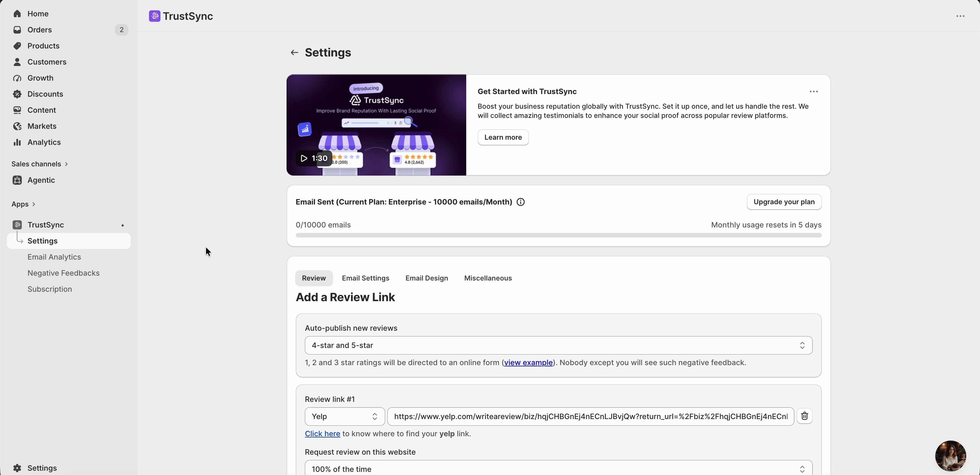Open the 100% of the time dropdown
The image size is (980, 475).
click(558, 468)
